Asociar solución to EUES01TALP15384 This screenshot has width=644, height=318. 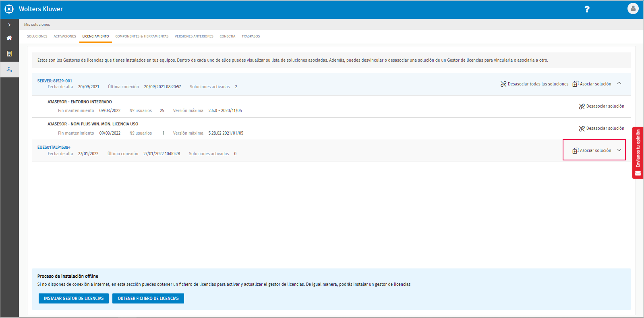point(592,150)
